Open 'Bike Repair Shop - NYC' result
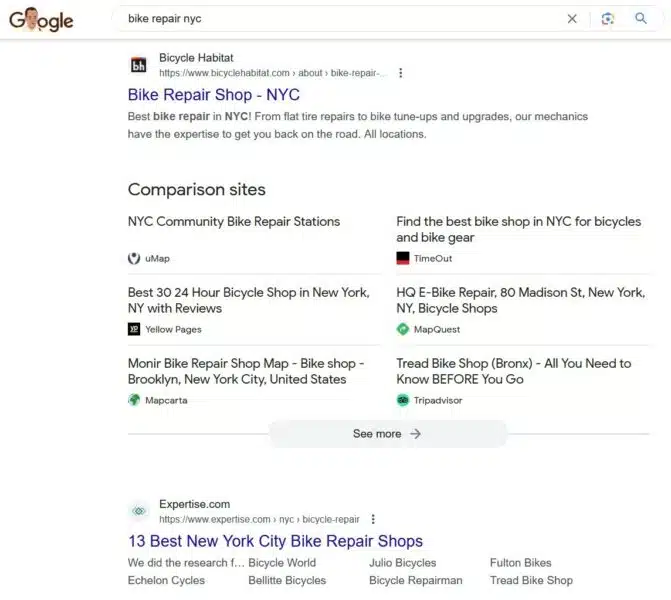671x600 pixels. pos(214,95)
